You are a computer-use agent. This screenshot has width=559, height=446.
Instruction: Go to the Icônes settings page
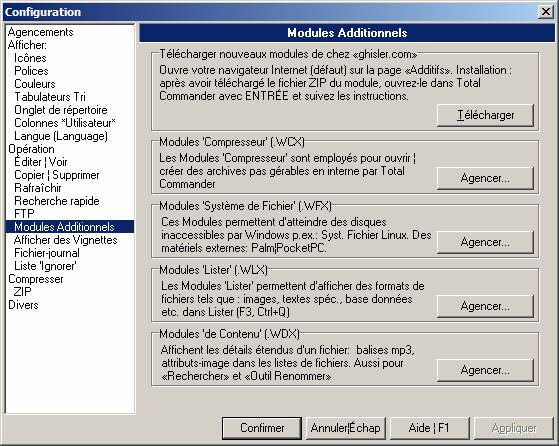coord(30,58)
